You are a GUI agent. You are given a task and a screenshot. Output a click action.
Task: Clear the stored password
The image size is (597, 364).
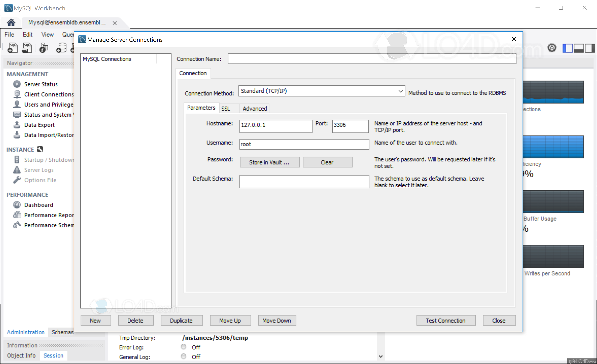click(x=327, y=162)
